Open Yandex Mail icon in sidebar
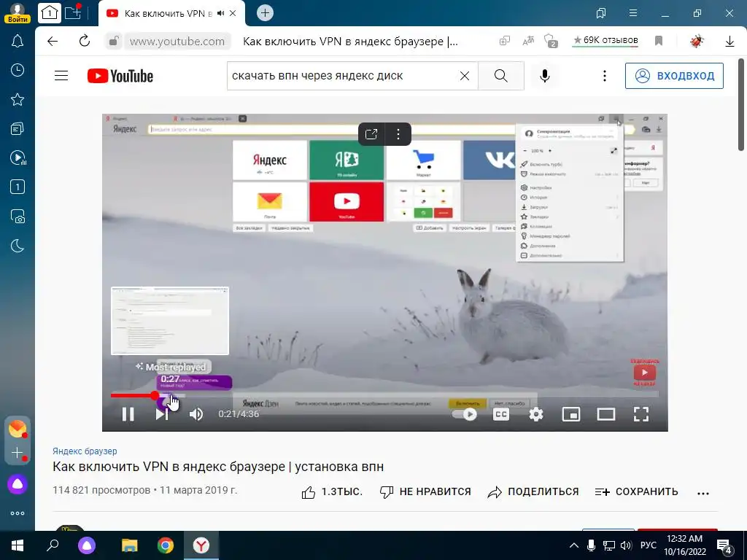 click(x=18, y=429)
